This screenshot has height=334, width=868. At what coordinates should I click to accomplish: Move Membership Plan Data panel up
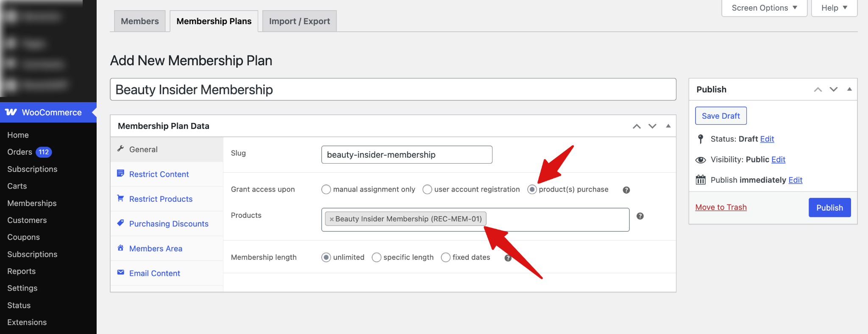click(637, 126)
